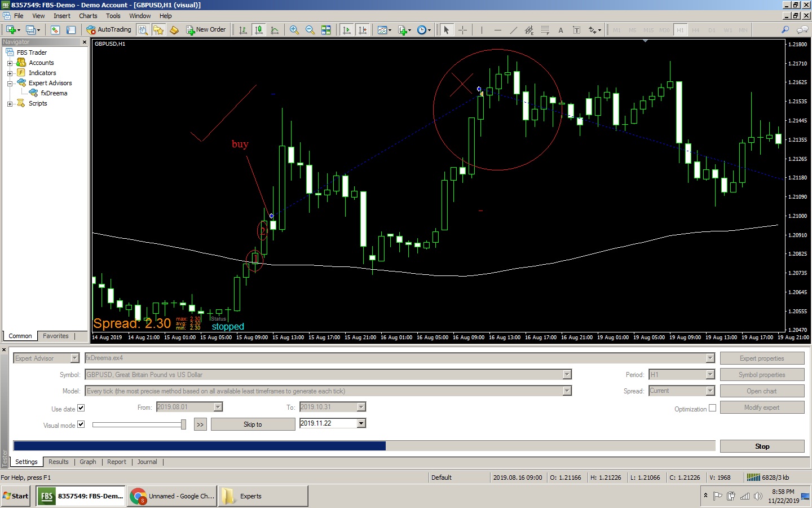Click the fast-forward >> button
The image size is (812, 508).
200,424
